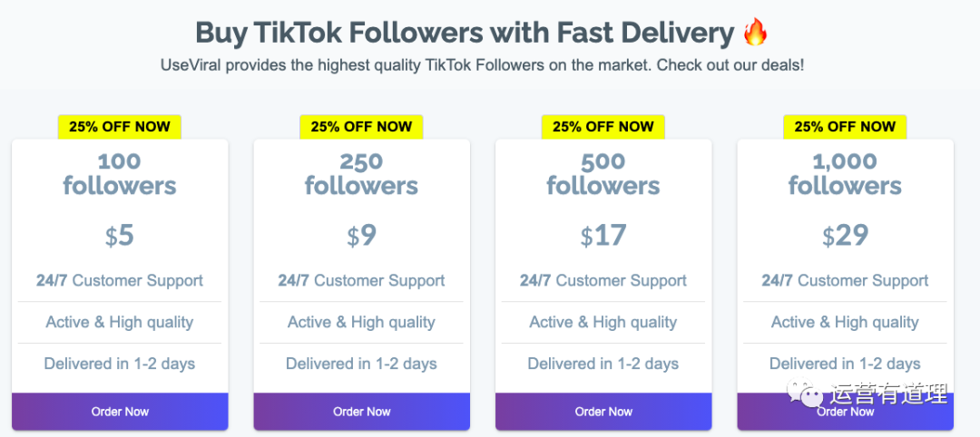Order the 500 followers package
980x437 pixels.
(x=603, y=412)
